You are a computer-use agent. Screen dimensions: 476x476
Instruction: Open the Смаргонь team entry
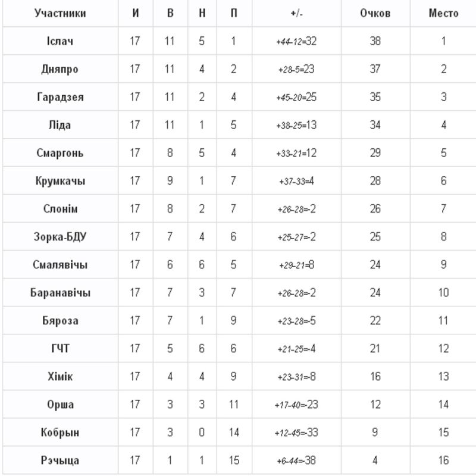coord(60,153)
